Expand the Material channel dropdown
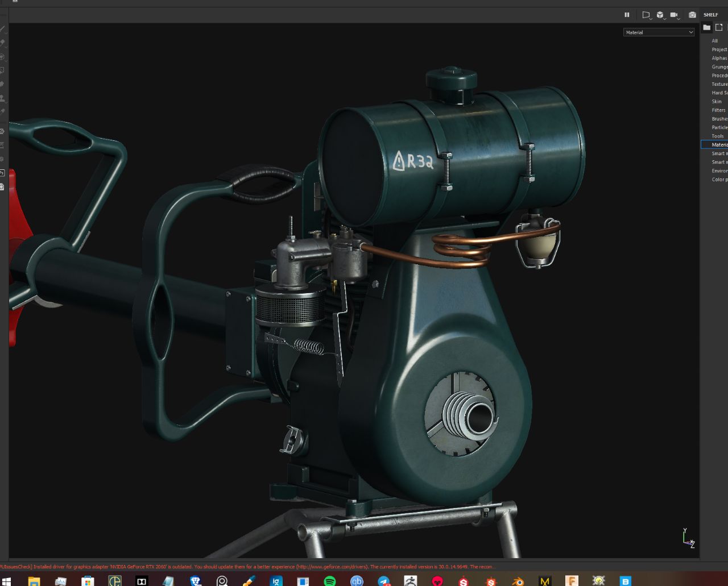Viewport: 728px width, 586px height. (659, 32)
